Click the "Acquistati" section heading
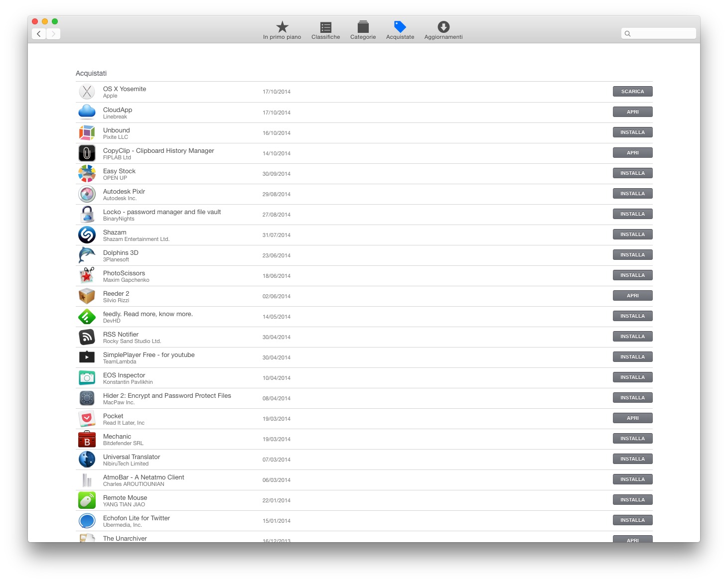The height and width of the screenshot is (582, 728). 91,73
